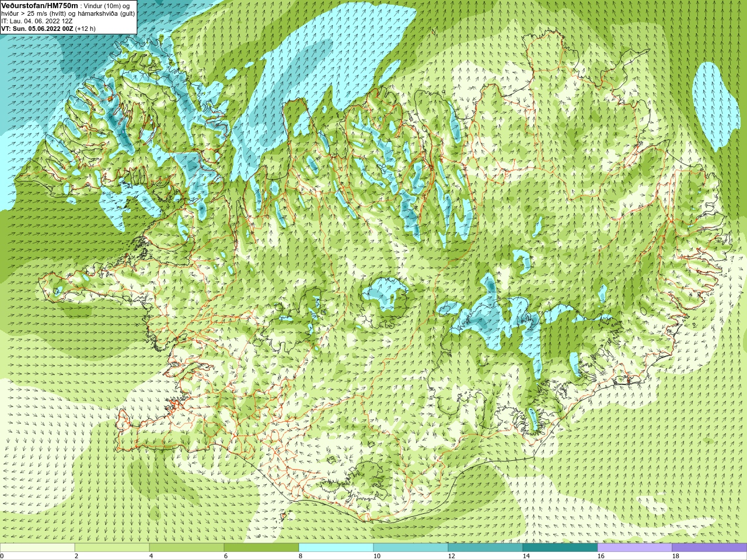
Task: Select the pale cyan 8–10 m/s legend swatch
Action: point(336,548)
